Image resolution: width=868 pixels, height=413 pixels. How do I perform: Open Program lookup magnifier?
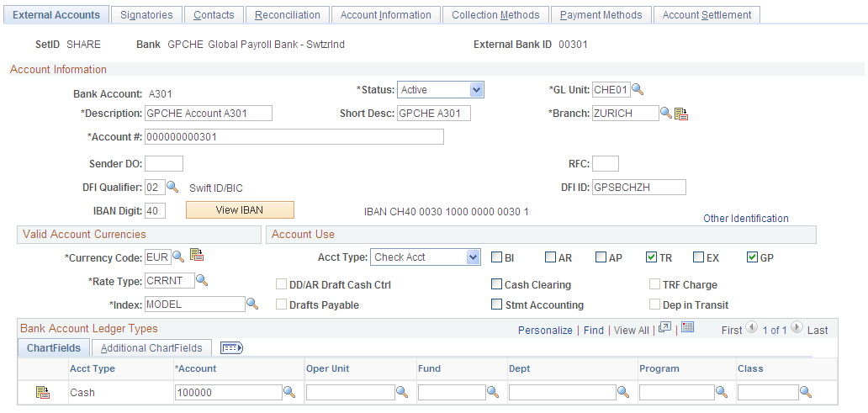(x=722, y=392)
